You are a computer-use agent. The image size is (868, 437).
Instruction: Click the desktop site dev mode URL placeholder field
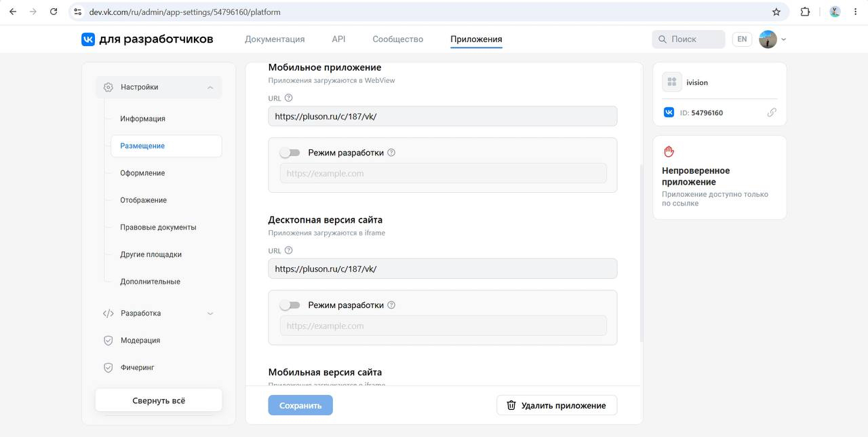[443, 326]
